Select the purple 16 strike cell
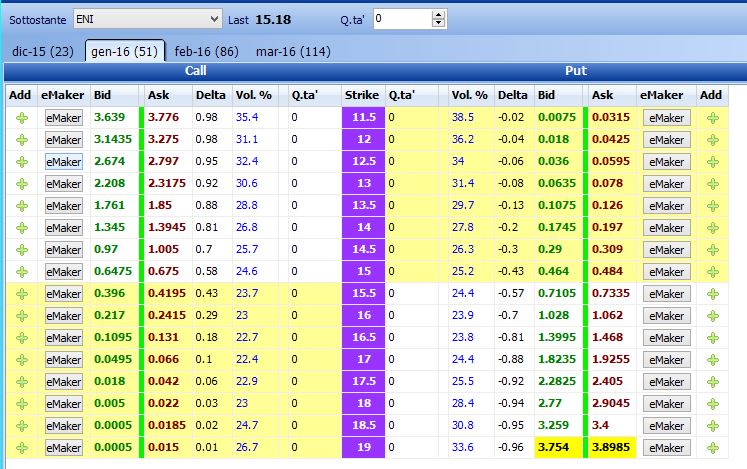The height and width of the screenshot is (469, 747). [363, 316]
